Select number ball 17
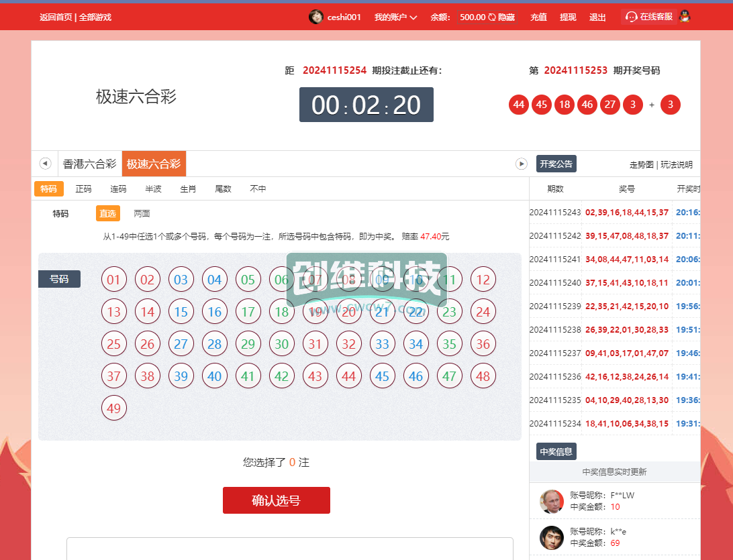Image resolution: width=733 pixels, height=560 pixels. click(248, 312)
